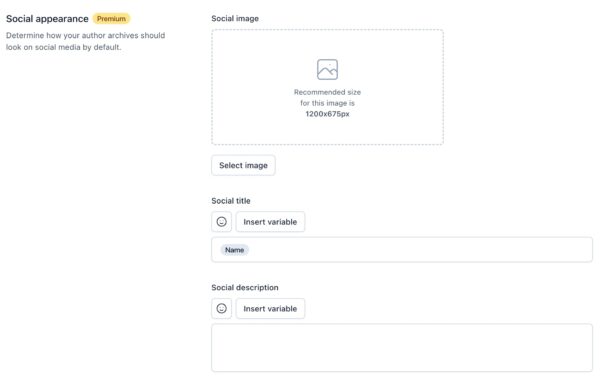Click the Social appearance heading

click(47, 19)
